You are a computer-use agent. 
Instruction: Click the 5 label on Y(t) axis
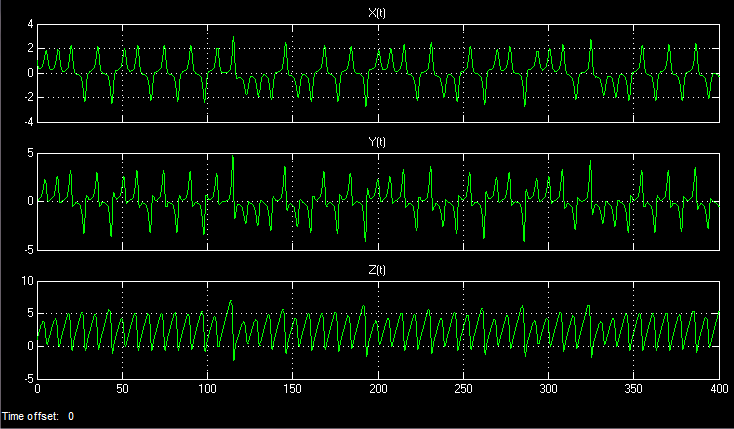coord(30,153)
